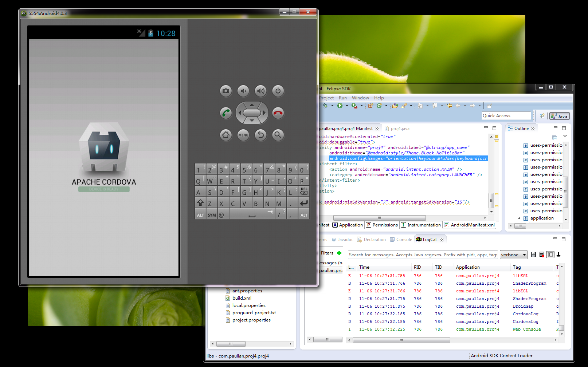Click the emulator power button
The height and width of the screenshot is (367, 588).
click(x=278, y=91)
